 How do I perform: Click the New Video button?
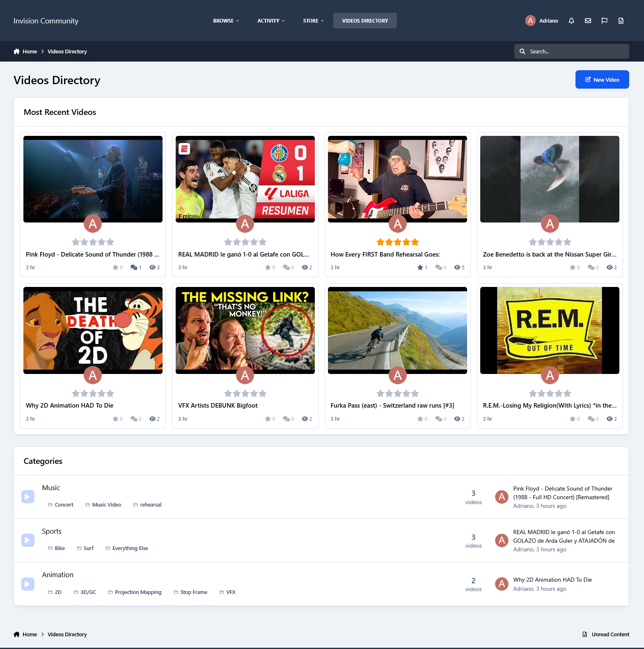602,80
